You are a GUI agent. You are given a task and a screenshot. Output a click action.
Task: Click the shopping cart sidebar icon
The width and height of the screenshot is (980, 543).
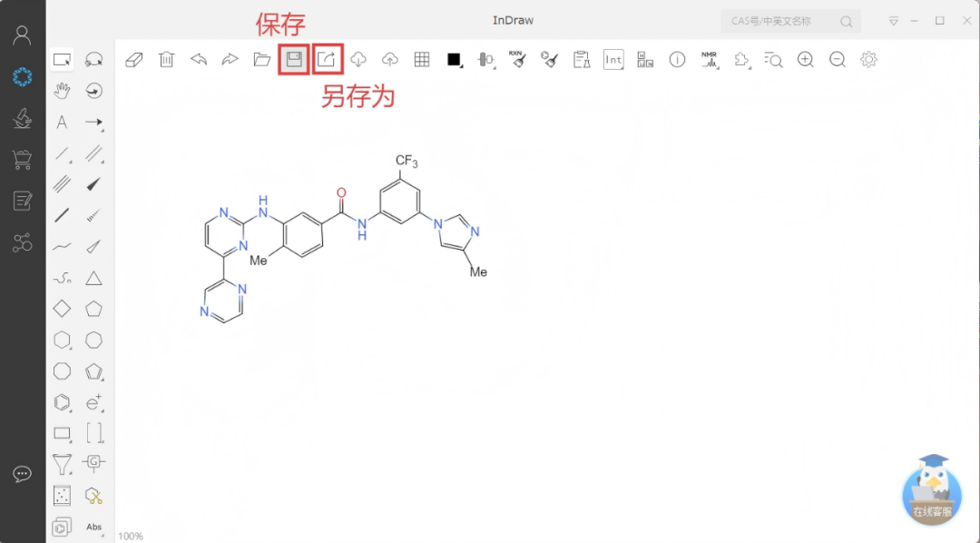pos(21,159)
